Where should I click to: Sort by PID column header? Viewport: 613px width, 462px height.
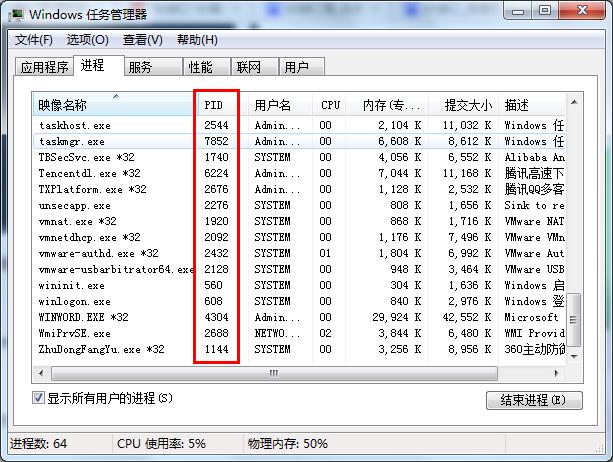(x=223, y=105)
